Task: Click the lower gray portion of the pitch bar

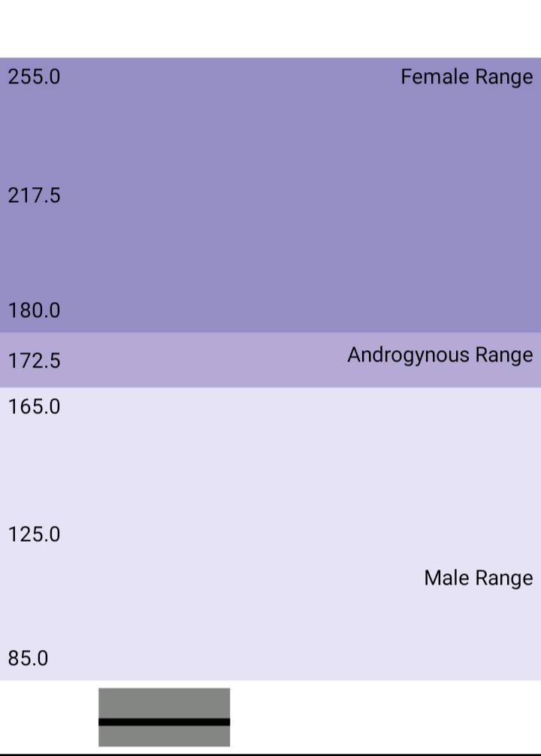Action: [165, 736]
